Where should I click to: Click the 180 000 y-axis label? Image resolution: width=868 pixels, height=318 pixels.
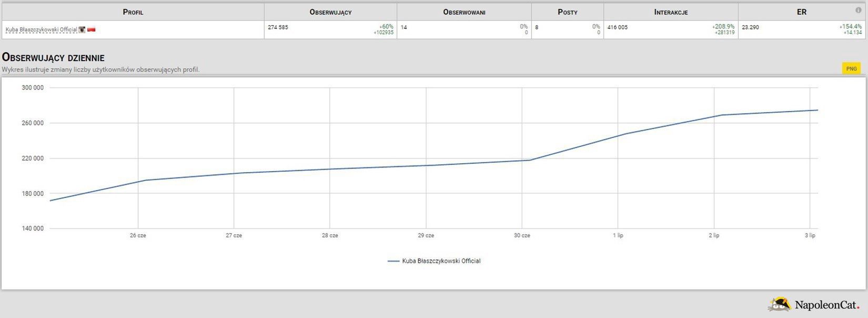click(33, 194)
